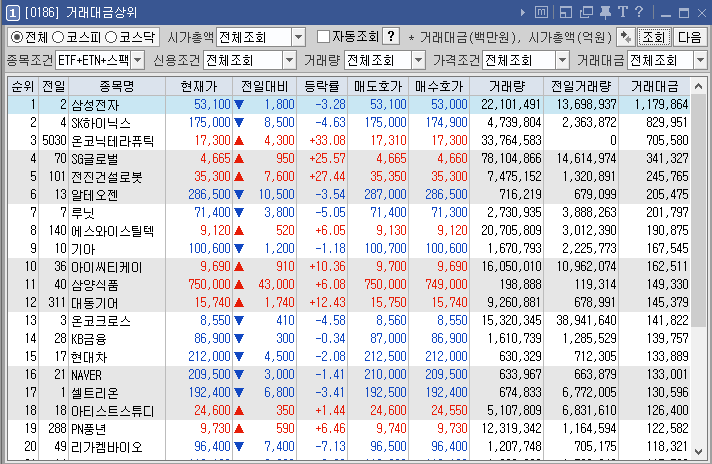
Task: Select the 에스와이스틸텍 stock name
Action: (x=112, y=231)
